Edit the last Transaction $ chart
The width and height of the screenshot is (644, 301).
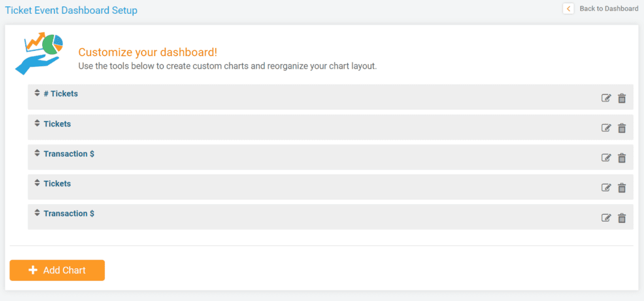(x=606, y=218)
